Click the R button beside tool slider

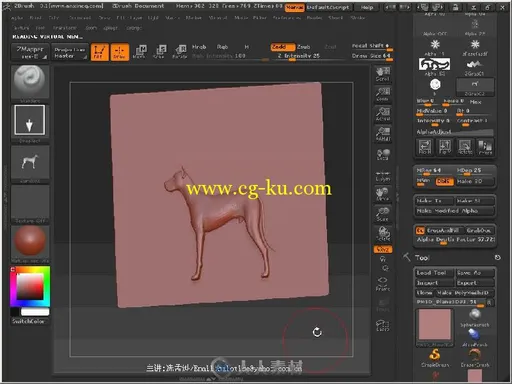(x=489, y=302)
